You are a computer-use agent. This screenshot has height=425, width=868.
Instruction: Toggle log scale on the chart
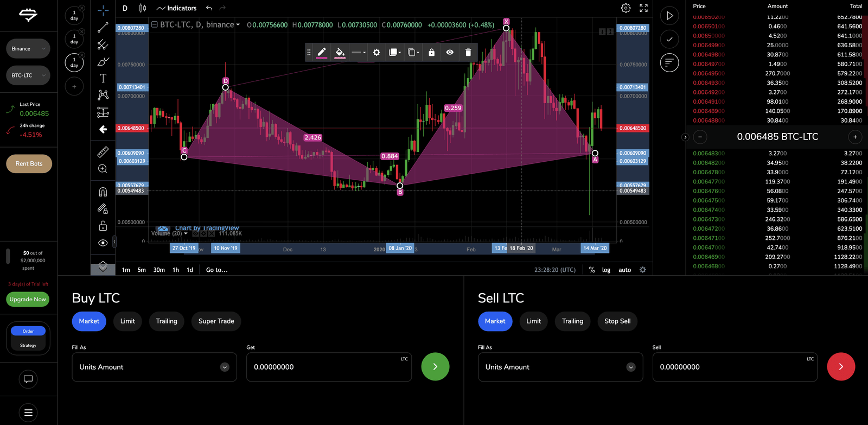[606, 270]
